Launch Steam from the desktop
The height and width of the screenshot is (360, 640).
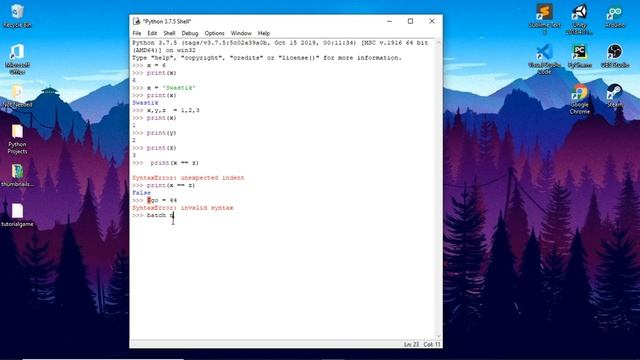(615, 96)
